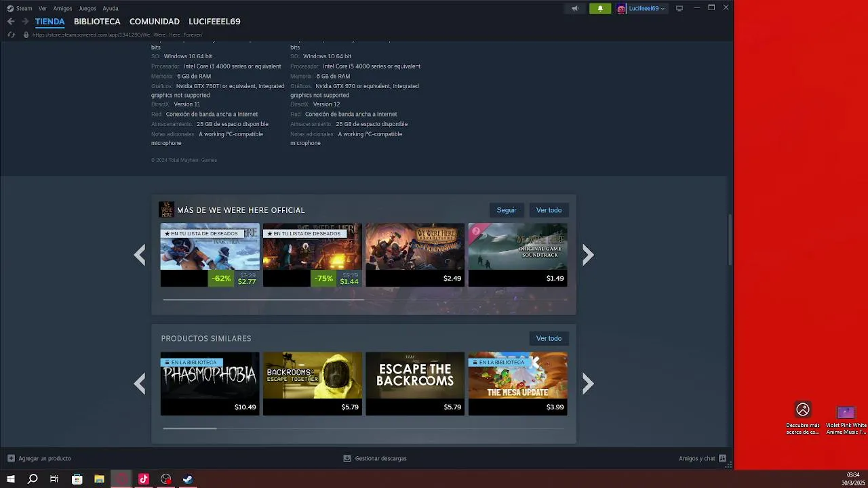Open Backrooms Escape Together card

click(x=312, y=384)
